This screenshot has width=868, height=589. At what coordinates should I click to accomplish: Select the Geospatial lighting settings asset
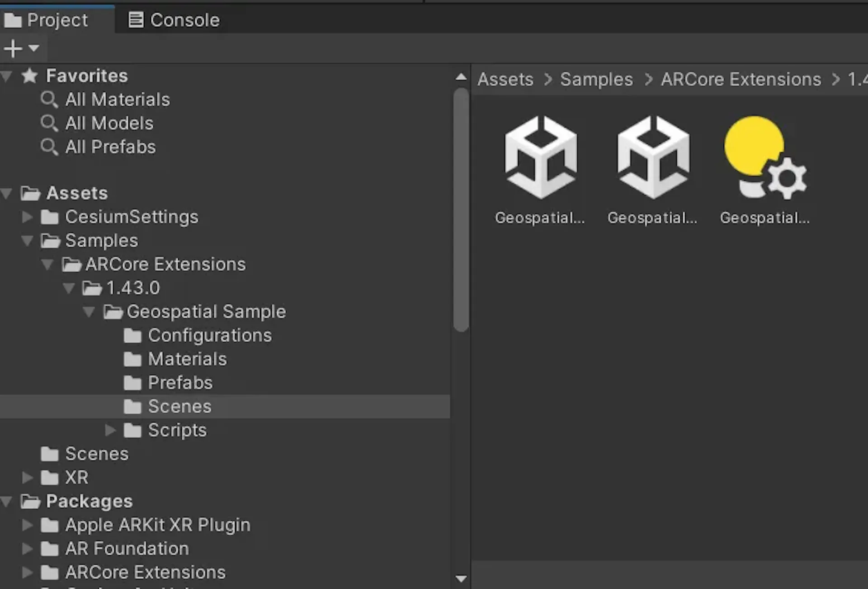(x=765, y=170)
